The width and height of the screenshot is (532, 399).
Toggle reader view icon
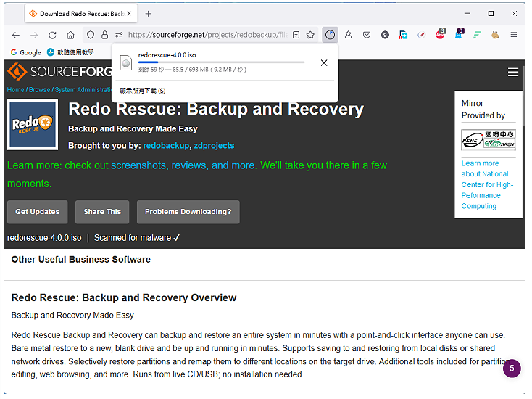296,35
